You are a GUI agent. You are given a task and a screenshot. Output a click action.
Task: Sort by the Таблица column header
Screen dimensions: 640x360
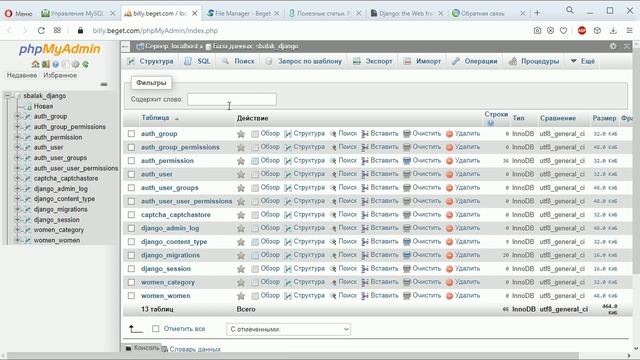(x=155, y=118)
